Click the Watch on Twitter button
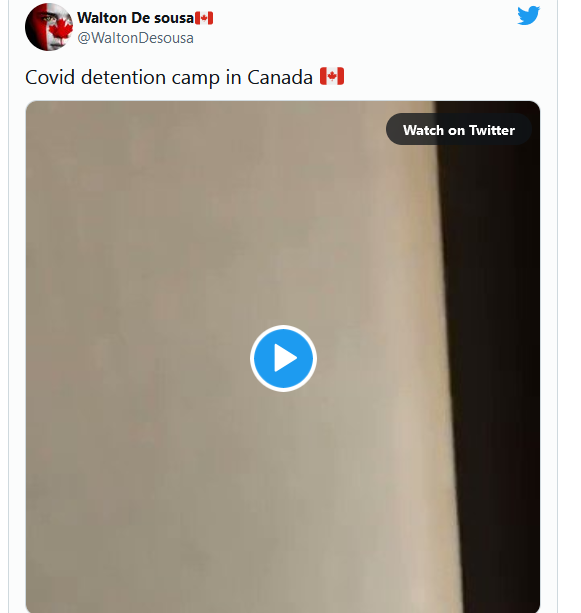The width and height of the screenshot is (581, 613). click(458, 129)
